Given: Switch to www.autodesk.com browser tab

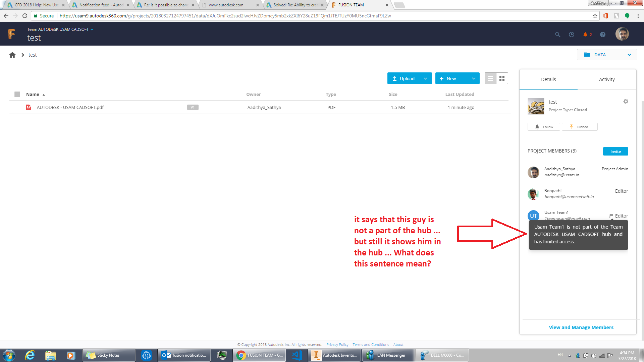Looking at the screenshot, I should [x=230, y=5].
